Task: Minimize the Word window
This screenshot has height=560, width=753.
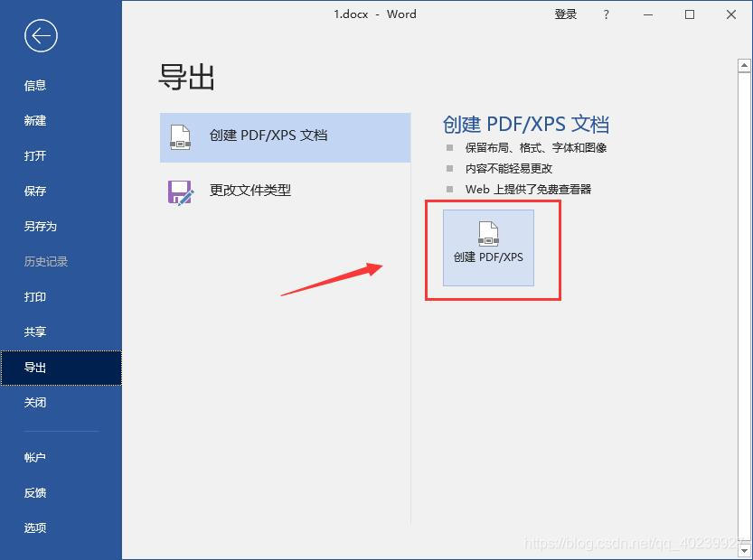Action: point(648,14)
